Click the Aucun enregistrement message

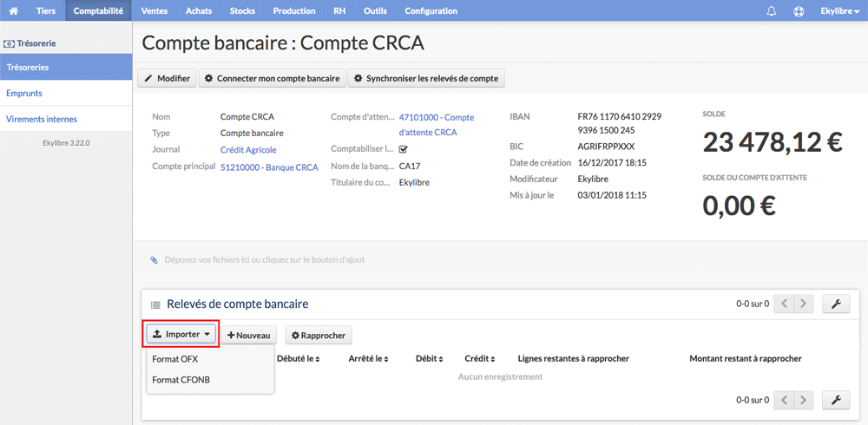click(501, 376)
